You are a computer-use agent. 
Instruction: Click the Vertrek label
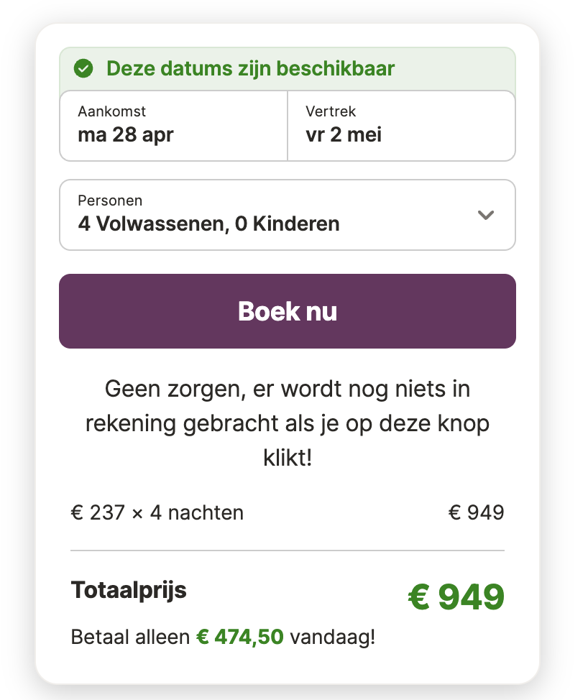331,111
